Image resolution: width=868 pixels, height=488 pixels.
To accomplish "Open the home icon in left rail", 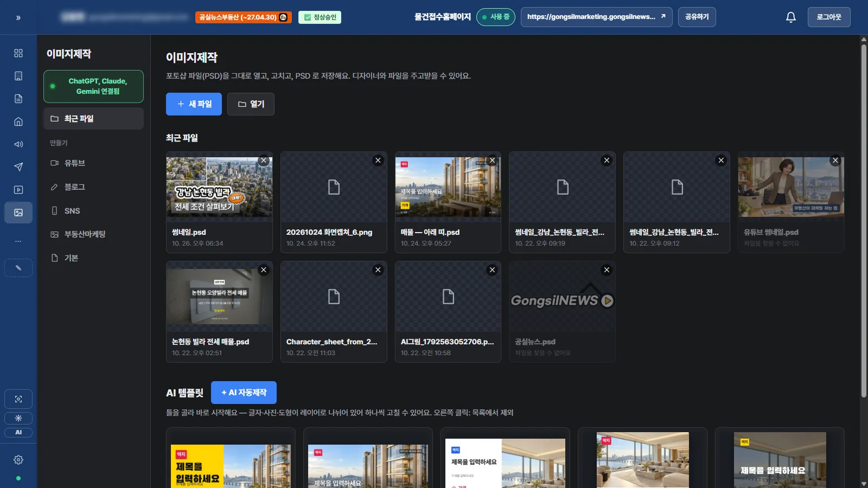I will pos(18,121).
